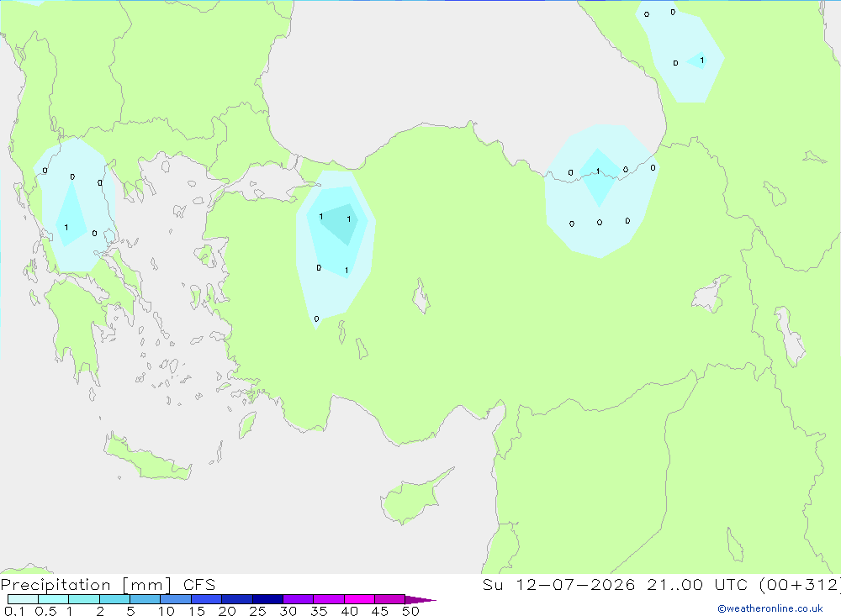Select the 30–35 mm purple legend swatch
The width and height of the screenshot is (841, 616).
point(298,599)
